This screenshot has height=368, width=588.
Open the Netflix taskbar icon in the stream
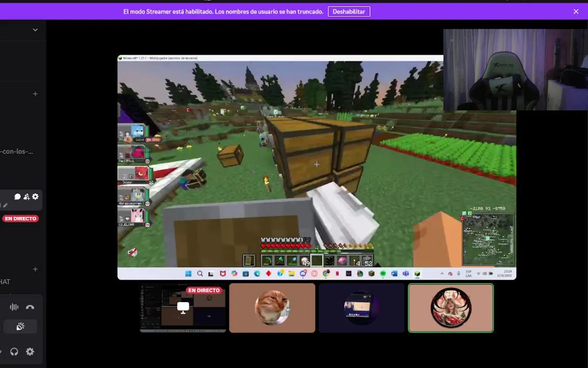point(337,274)
